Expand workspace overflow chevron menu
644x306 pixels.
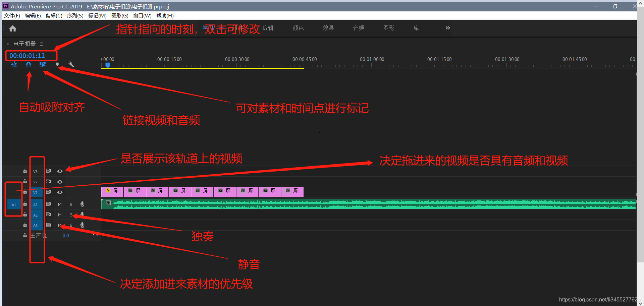(x=448, y=28)
